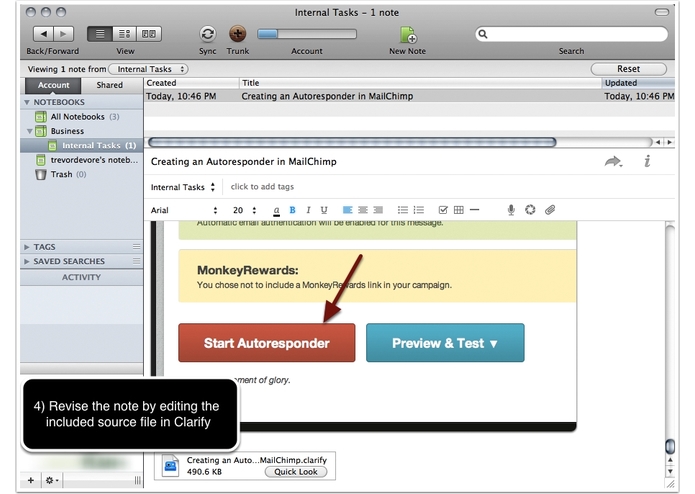Click the Account usage bar
The image size is (695, 494).
click(307, 34)
